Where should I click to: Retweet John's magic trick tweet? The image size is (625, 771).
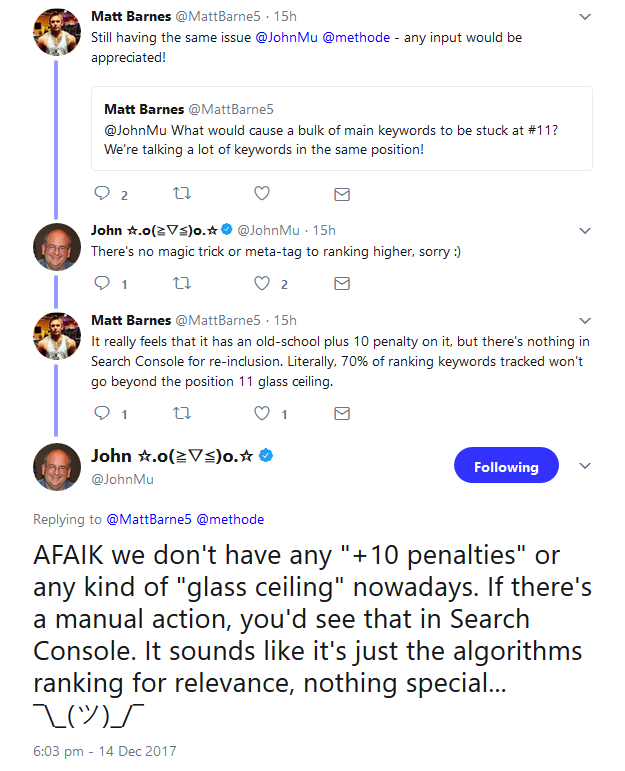[x=182, y=284]
